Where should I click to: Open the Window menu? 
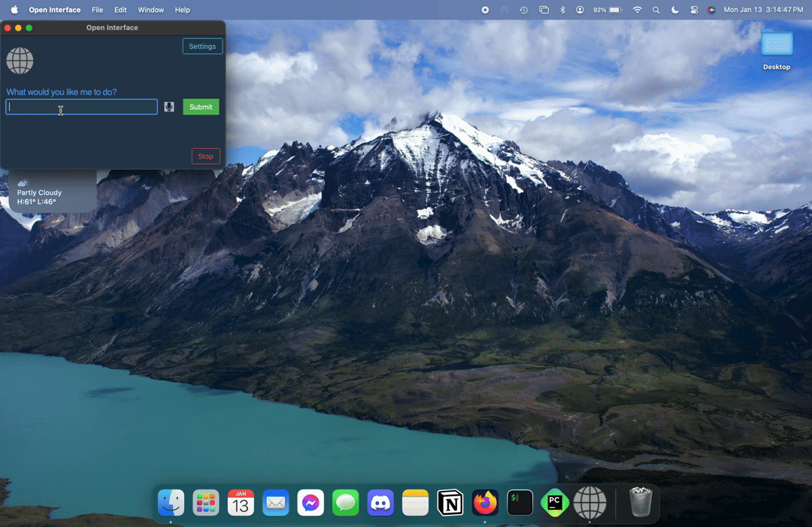pos(150,10)
